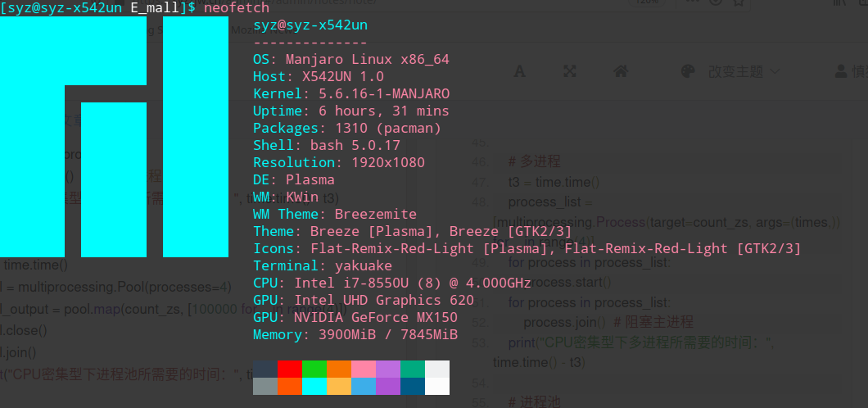The image size is (868, 408).
Task: Click the cyan color block in palette
Action: coord(314,386)
